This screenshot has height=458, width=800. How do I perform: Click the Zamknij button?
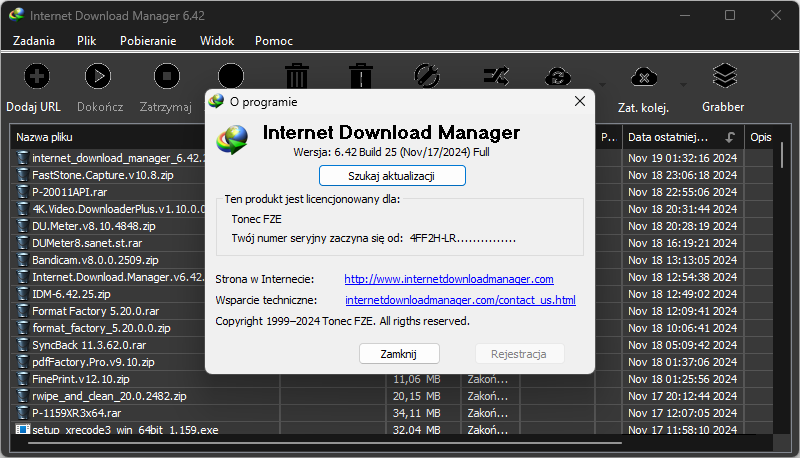coord(399,354)
